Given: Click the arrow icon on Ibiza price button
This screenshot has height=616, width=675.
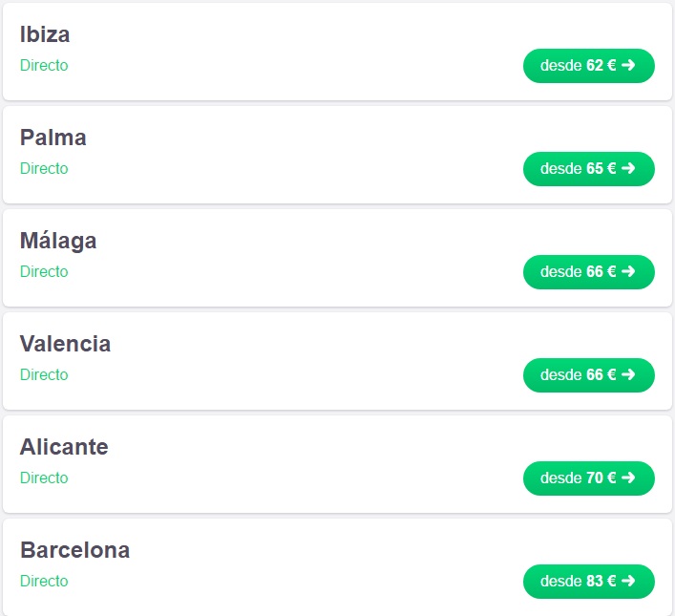Looking at the screenshot, I should (628, 65).
